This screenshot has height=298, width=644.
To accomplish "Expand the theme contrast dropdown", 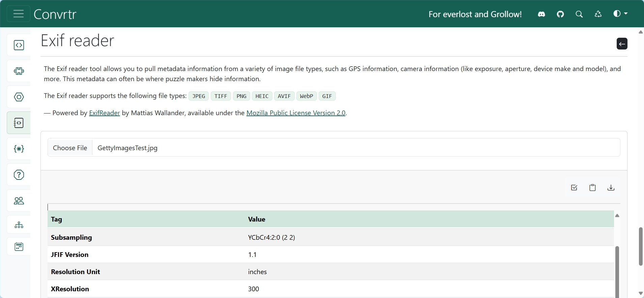I will point(620,14).
